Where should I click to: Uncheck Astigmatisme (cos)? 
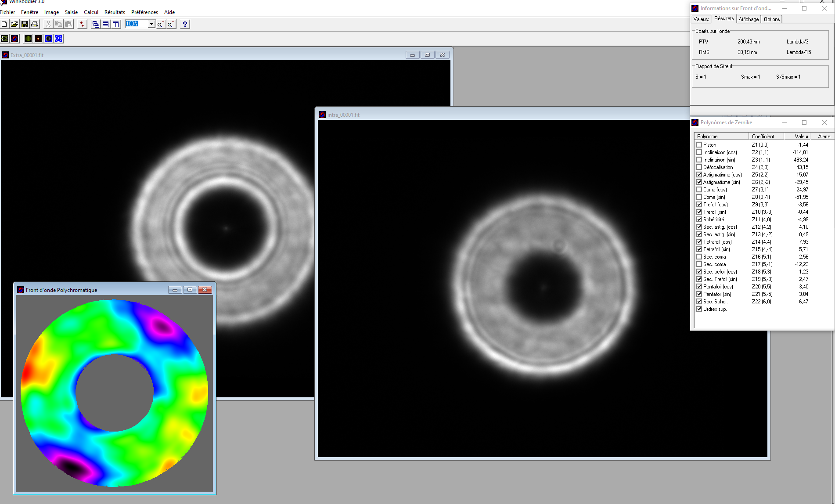coord(699,175)
